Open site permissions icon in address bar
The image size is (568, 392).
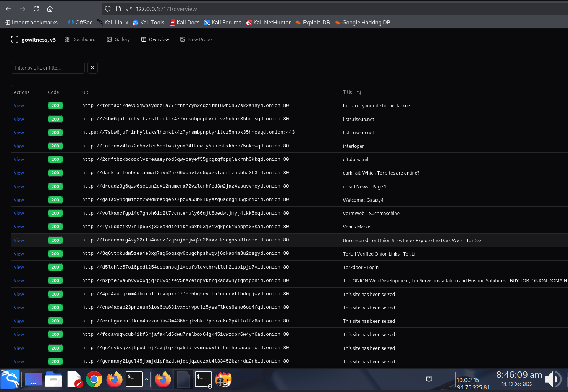click(x=129, y=9)
